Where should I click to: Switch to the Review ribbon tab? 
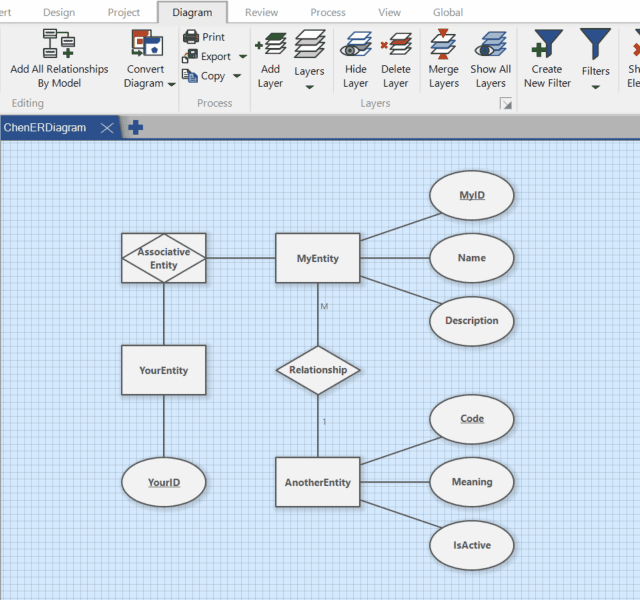coord(261,13)
